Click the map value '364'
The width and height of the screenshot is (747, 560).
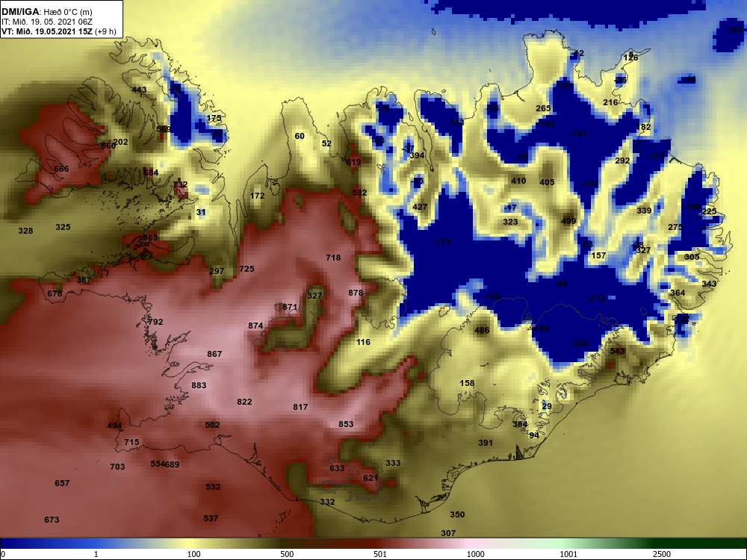pyautogui.click(x=678, y=293)
